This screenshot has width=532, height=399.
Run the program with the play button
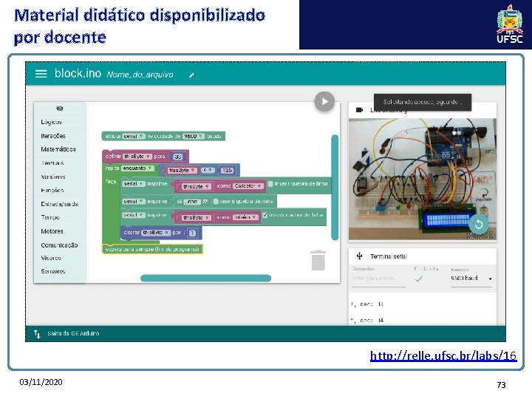pos(324,101)
